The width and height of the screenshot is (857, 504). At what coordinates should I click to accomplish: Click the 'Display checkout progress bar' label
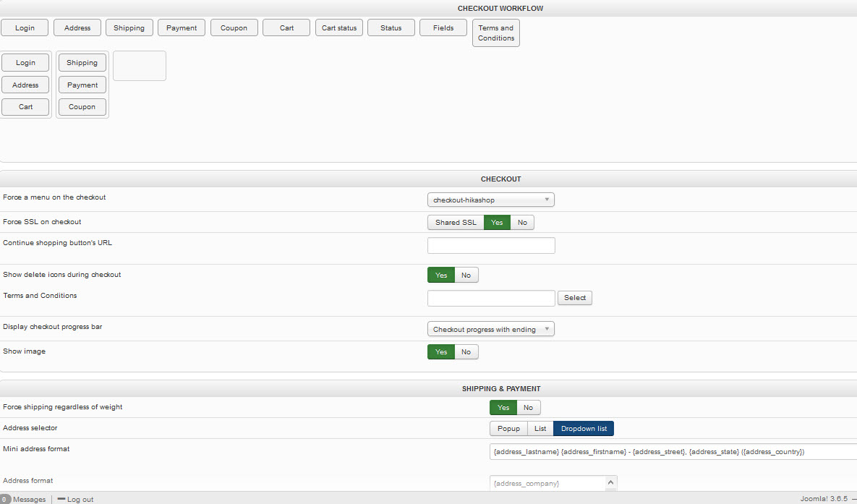click(x=53, y=327)
